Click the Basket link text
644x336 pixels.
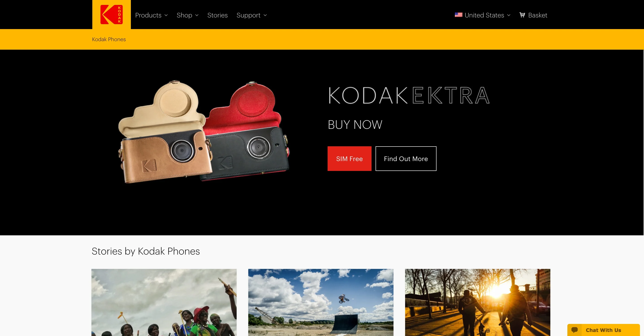coord(538,15)
